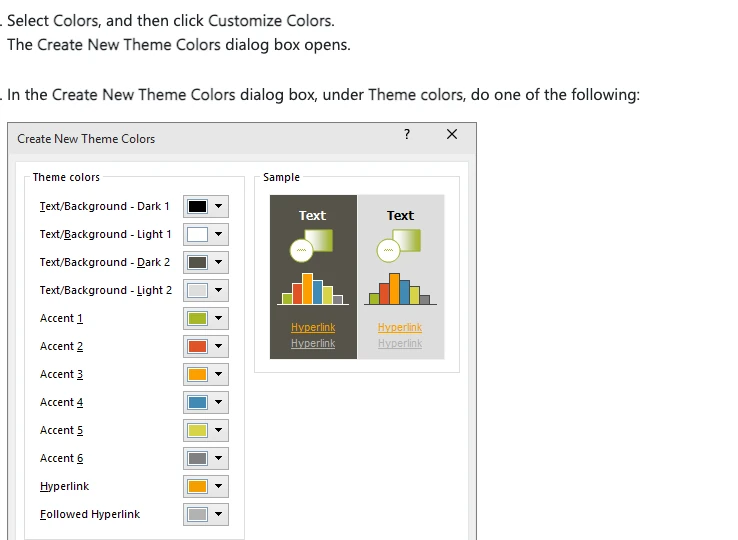Screen dimensions: 738x540
Task: Click the shapes graphic in light sample
Action: [x=399, y=246]
